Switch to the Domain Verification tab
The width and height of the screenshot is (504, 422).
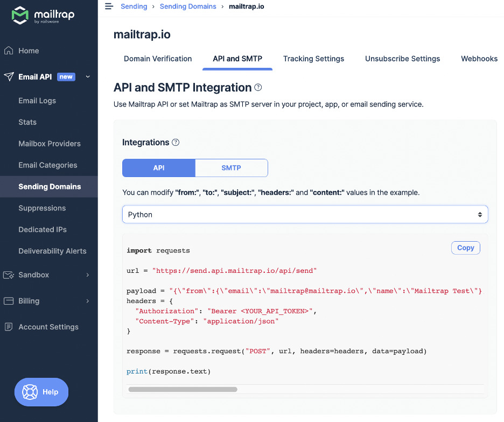point(158,59)
